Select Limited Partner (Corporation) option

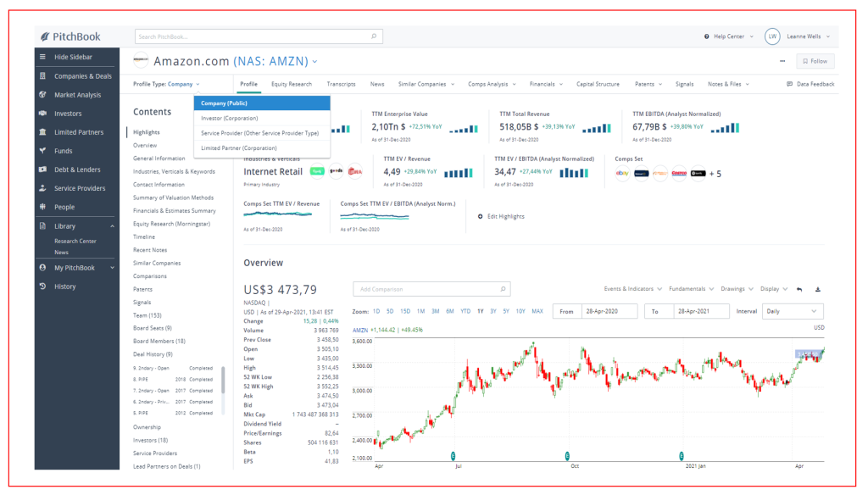click(x=262, y=147)
